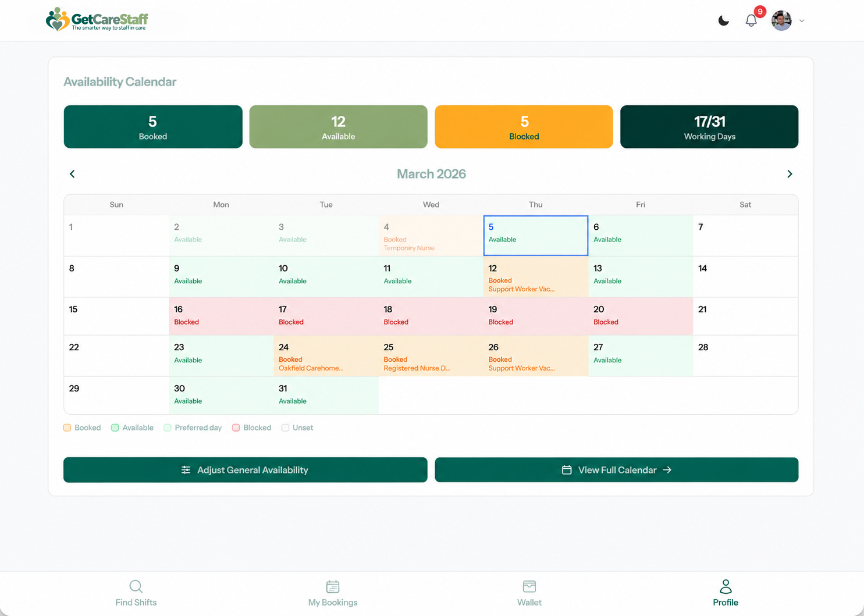Click View Full Calendar button
Viewport: 864px width, 616px height.
[617, 470]
